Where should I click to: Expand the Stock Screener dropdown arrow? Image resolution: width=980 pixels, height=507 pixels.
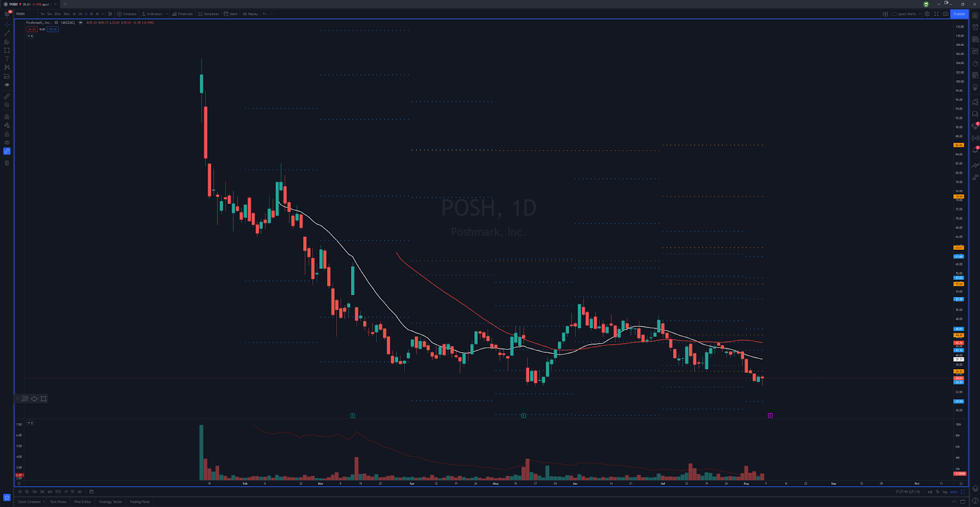point(44,501)
